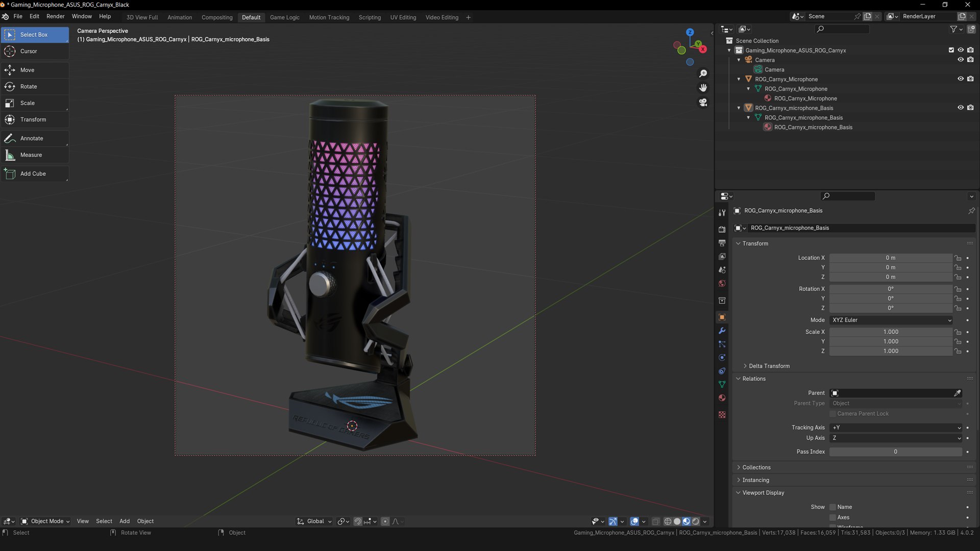Image resolution: width=980 pixels, height=551 pixels.
Task: Lock Location X with padlock
Action: 958,258
